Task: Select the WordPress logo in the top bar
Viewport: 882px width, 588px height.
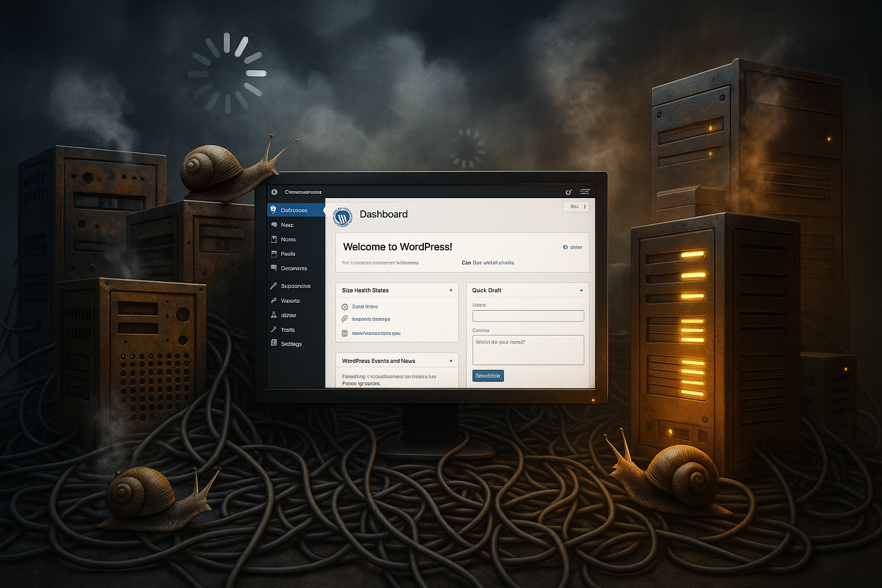Action: point(274,191)
